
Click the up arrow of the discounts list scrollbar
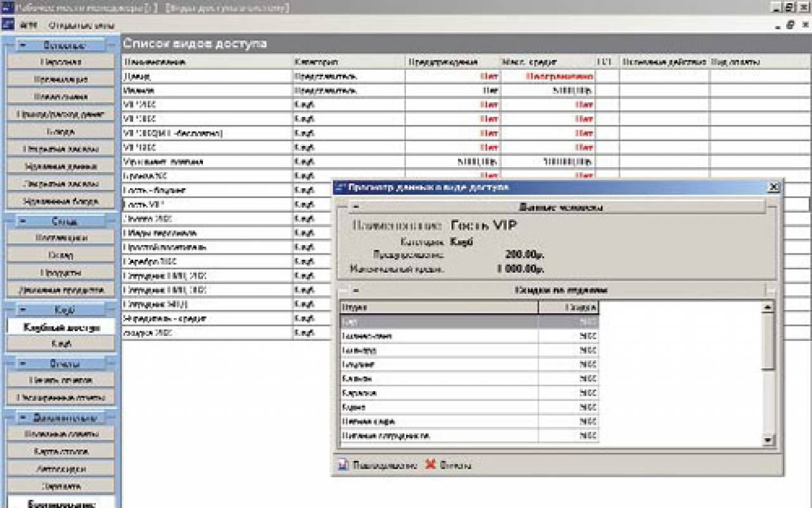(768, 307)
